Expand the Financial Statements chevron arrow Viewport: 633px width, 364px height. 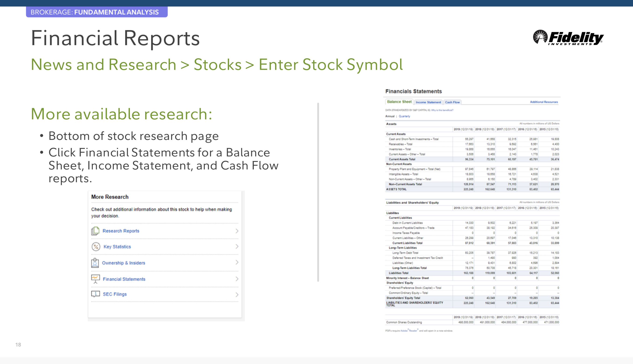pos(237,279)
